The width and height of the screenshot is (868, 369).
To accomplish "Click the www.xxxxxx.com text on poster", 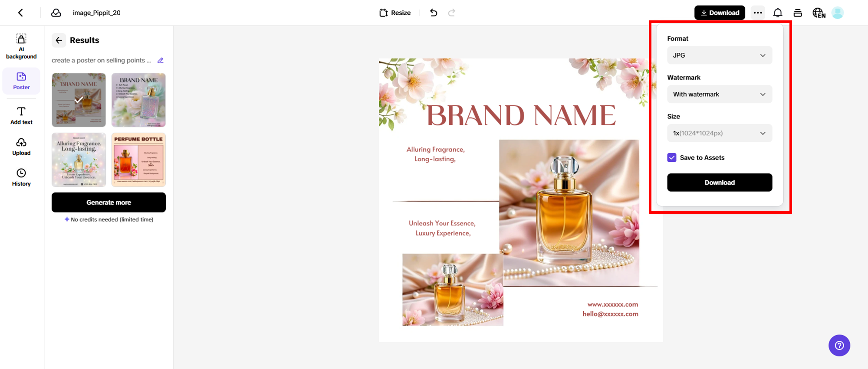I will [612, 304].
